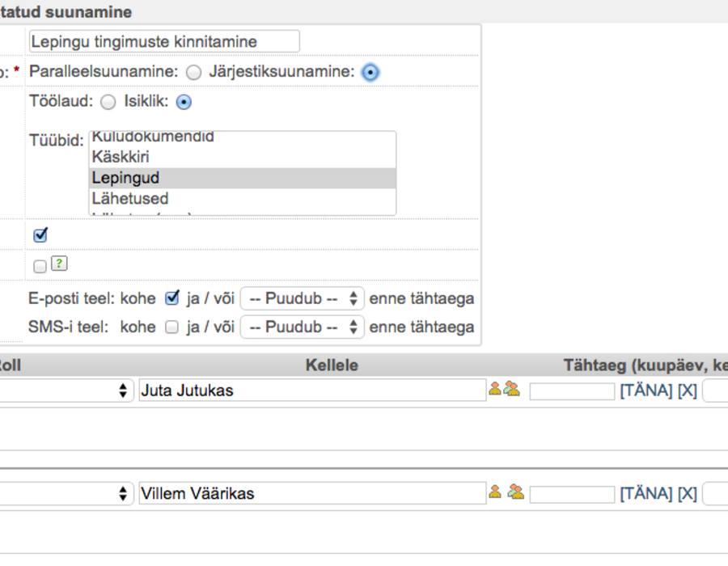The height and width of the screenshot is (566, 728).
Task: Choose the Töölaud radio option
Action: 108,102
